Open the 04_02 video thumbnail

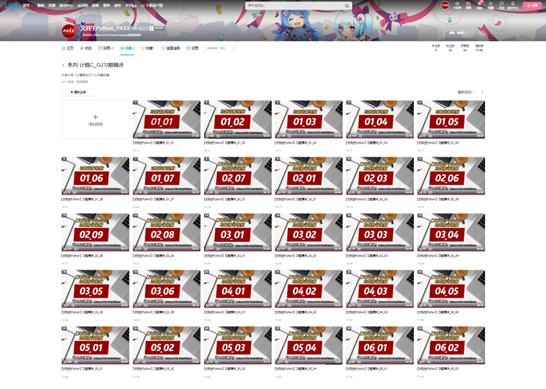pos(309,289)
